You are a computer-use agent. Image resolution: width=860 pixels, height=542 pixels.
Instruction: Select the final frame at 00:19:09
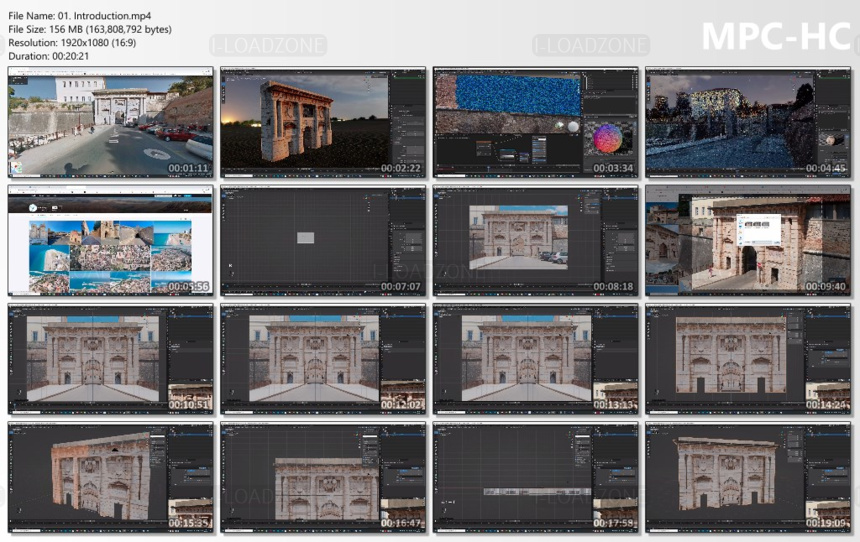coord(748,477)
